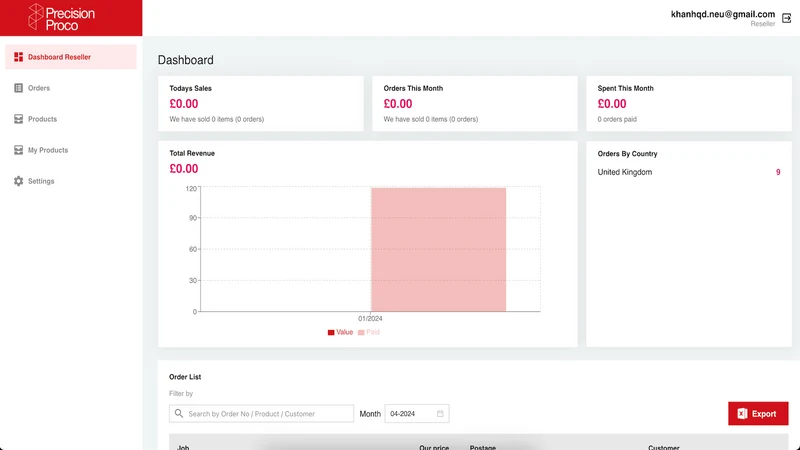Open the Products sidebar entry
Image resolution: width=800 pixels, height=450 pixels.
pos(71,119)
